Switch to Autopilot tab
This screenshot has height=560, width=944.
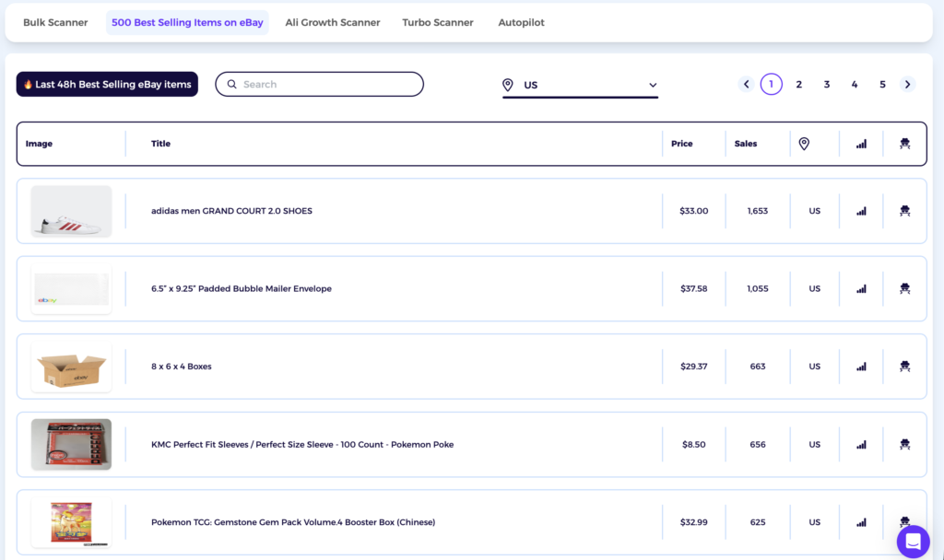click(x=522, y=22)
